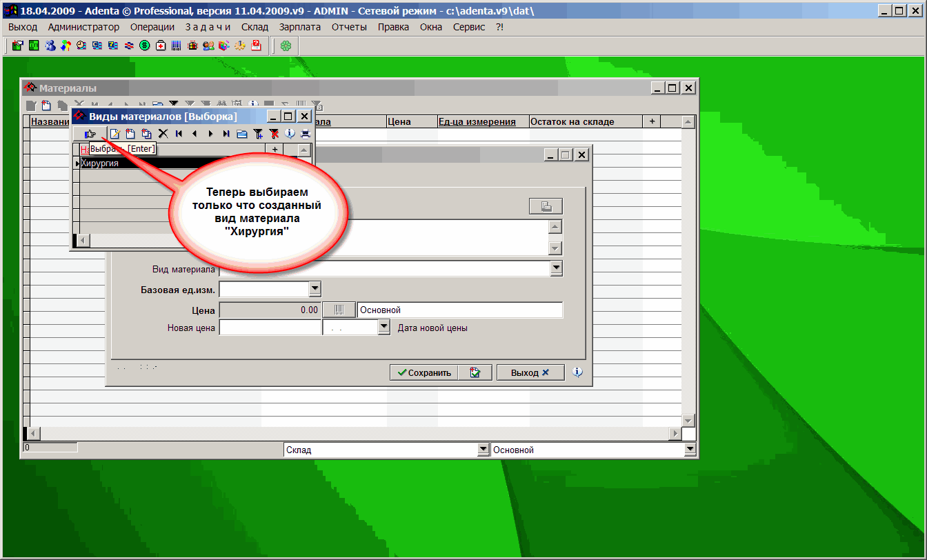Click the pointing hand Select (Выбрать) button
Image resolution: width=927 pixels, height=560 pixels.
pyautogui.click(x=90, y=134)
